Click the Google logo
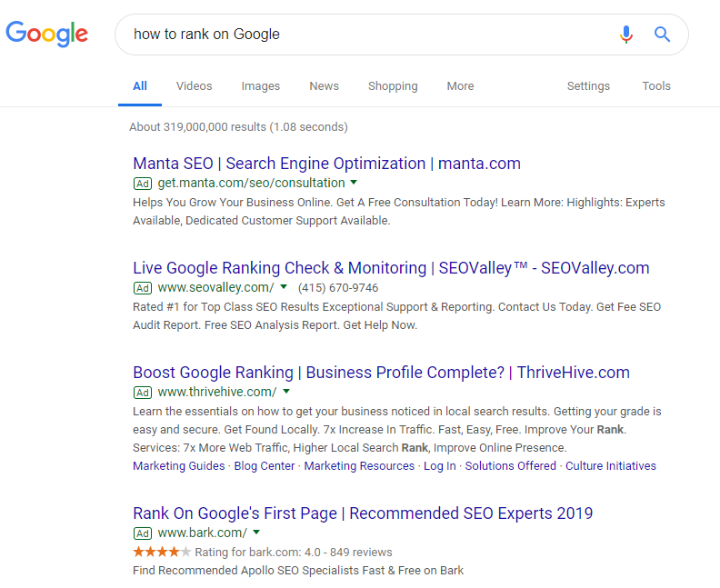 tap(47, 34)
